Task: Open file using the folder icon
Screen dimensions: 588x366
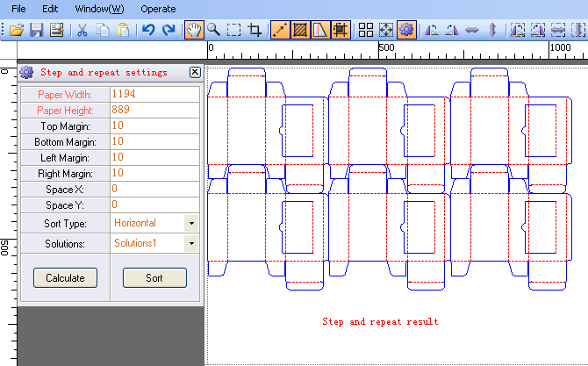Action: [17, 30]
